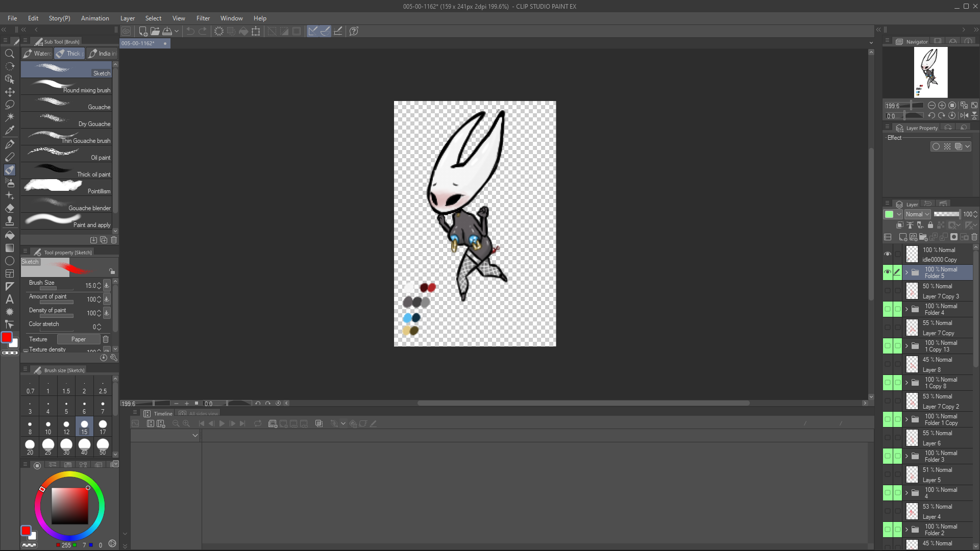Select the Move layer tool
Image resolution: width=980 pixels, height=551 pixels.
pos(9,92)
